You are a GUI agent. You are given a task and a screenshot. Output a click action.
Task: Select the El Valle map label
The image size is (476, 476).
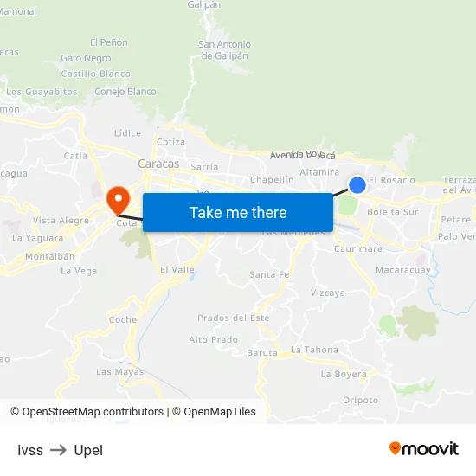pos(177,269)
